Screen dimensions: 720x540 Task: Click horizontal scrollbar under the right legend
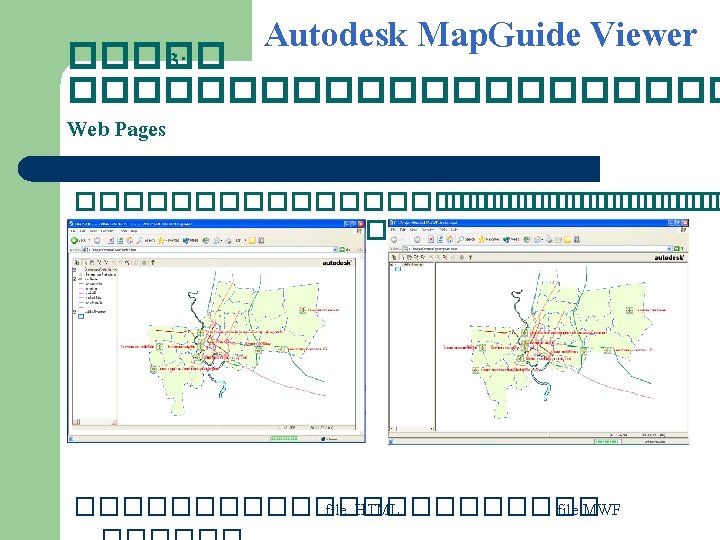(x=412, y=428)
